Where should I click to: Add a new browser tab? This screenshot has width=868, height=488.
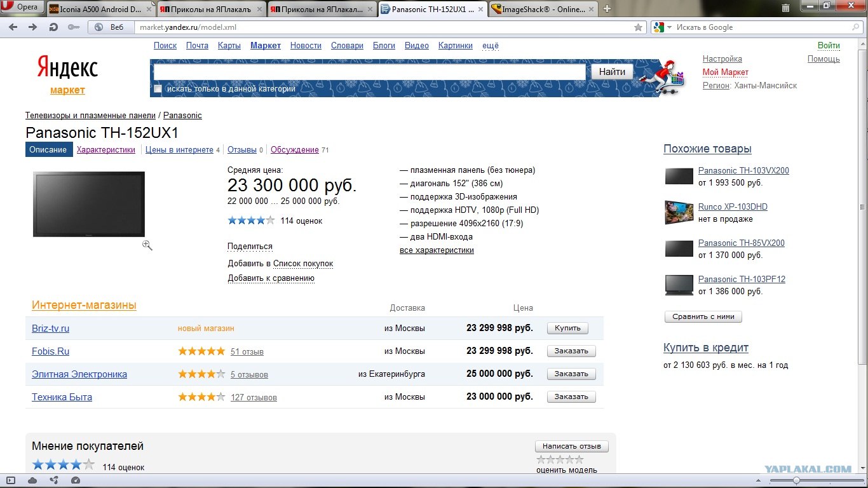point(607,9)
